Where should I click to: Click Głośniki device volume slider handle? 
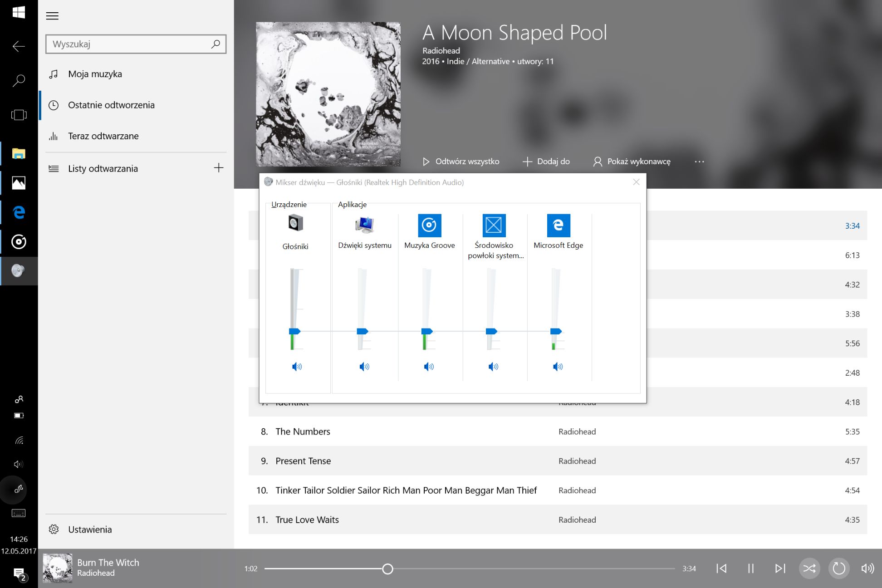(294, 331)
